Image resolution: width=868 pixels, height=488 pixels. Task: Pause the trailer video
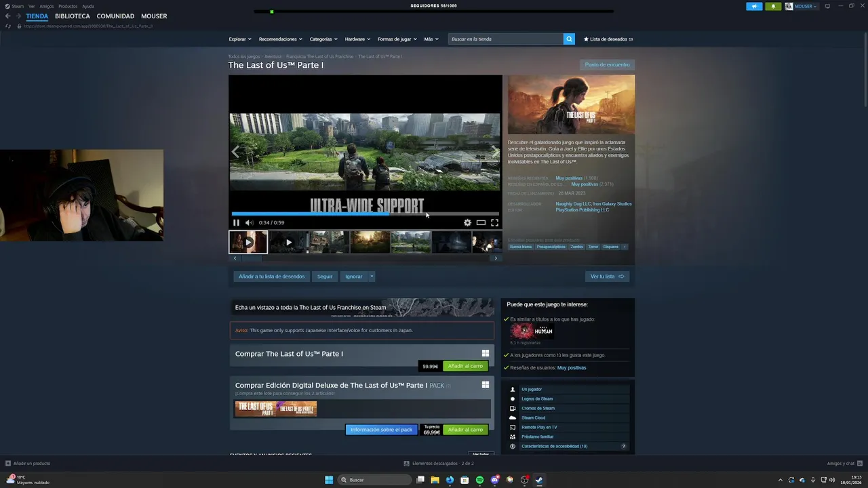click(x=236, y=222)
